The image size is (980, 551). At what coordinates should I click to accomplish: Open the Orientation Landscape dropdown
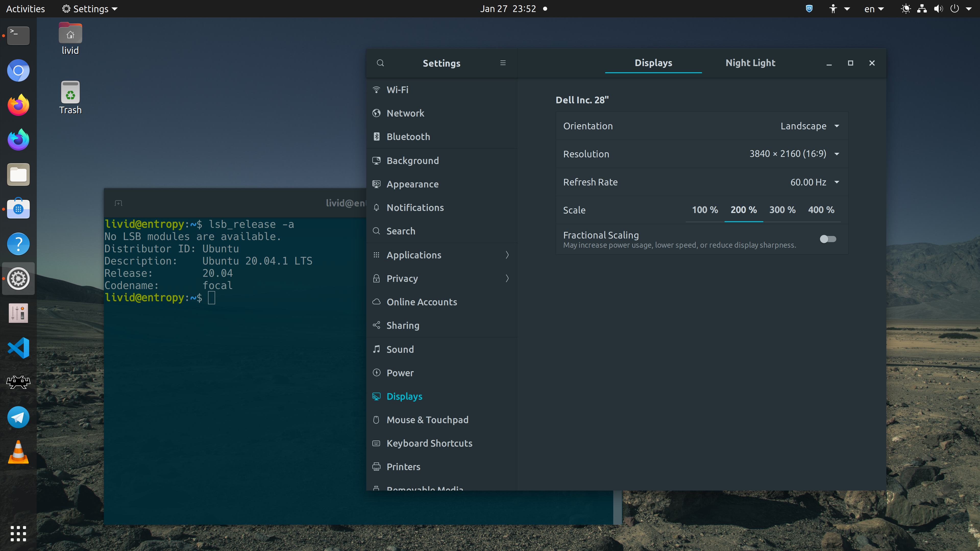click(810, 126)
